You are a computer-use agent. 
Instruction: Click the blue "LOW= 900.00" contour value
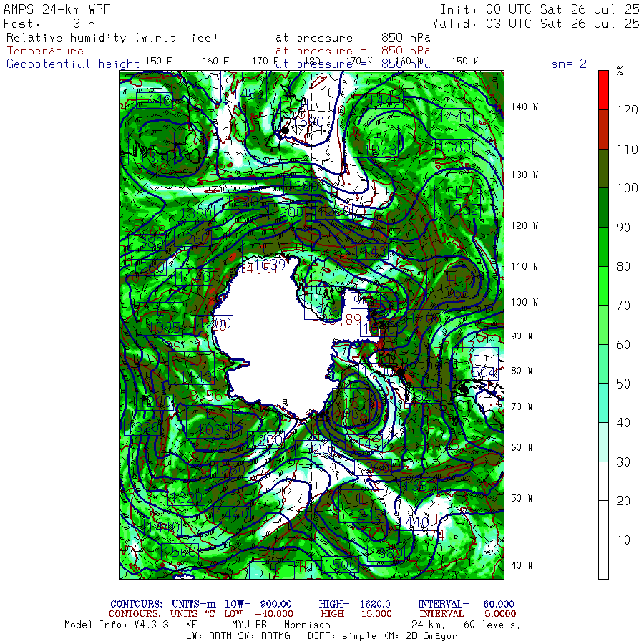[x=258, y=604]
